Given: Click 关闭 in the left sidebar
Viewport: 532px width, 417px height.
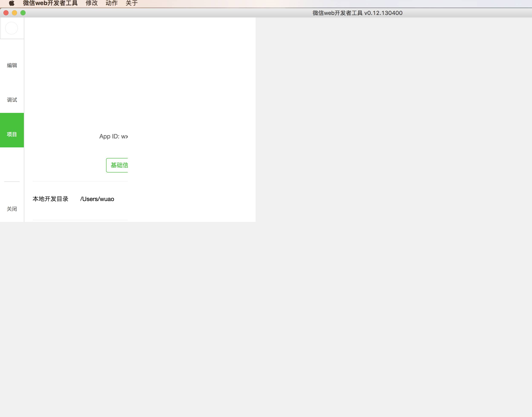Looking at the screenshot, I should (x=12, y=209).
